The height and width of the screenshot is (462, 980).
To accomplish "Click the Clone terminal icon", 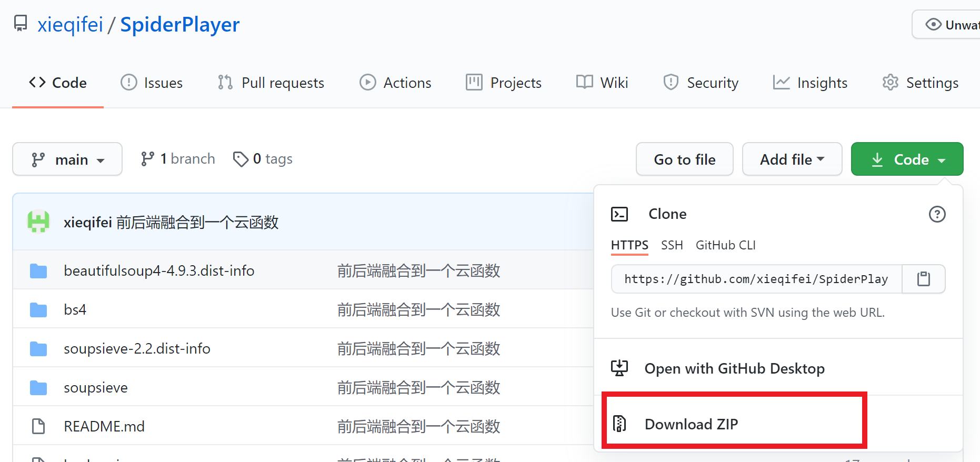I will pos(619,214).
